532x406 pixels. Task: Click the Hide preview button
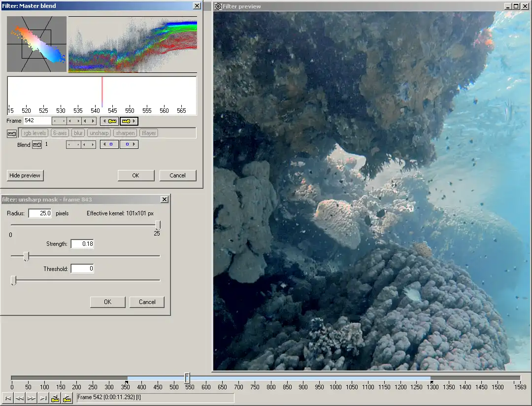click(25, 175)
